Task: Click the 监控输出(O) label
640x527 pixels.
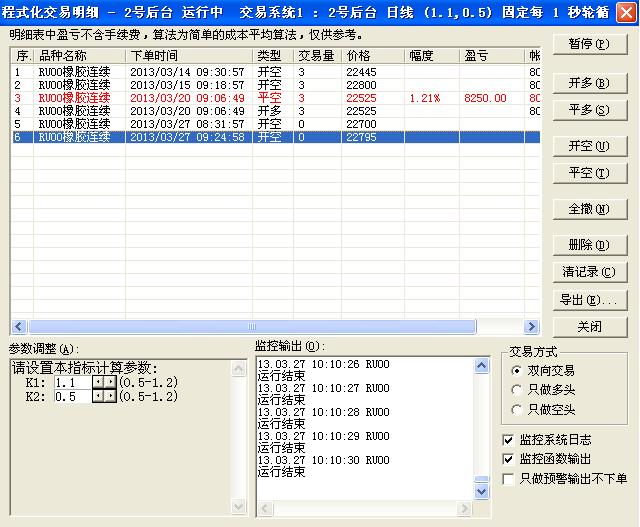Action: (290, 347)
